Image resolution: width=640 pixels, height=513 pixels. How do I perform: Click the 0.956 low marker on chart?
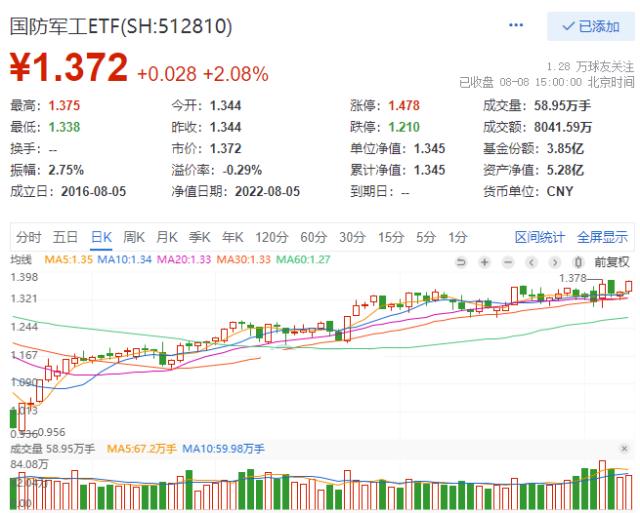(x=51, y=432)
